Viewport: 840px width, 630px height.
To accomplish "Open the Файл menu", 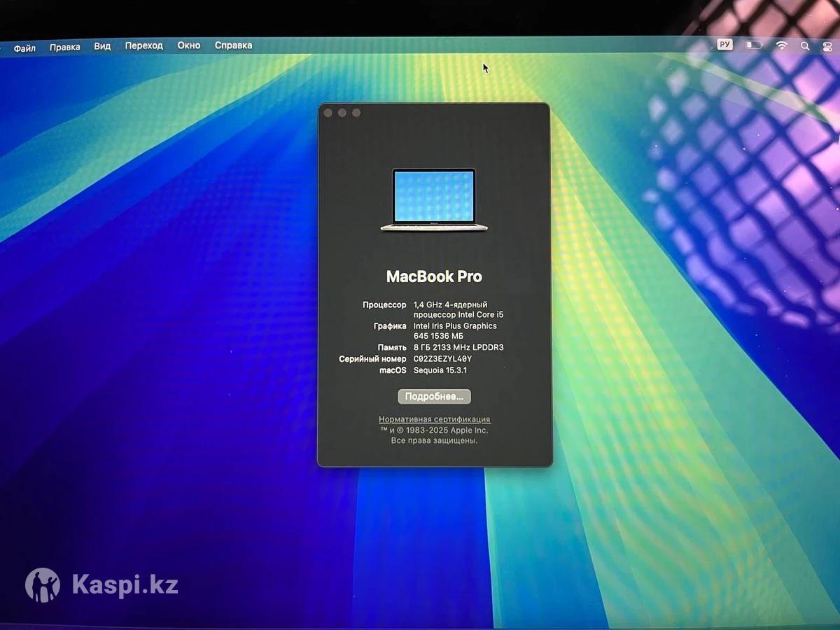I will pos(24,48).
